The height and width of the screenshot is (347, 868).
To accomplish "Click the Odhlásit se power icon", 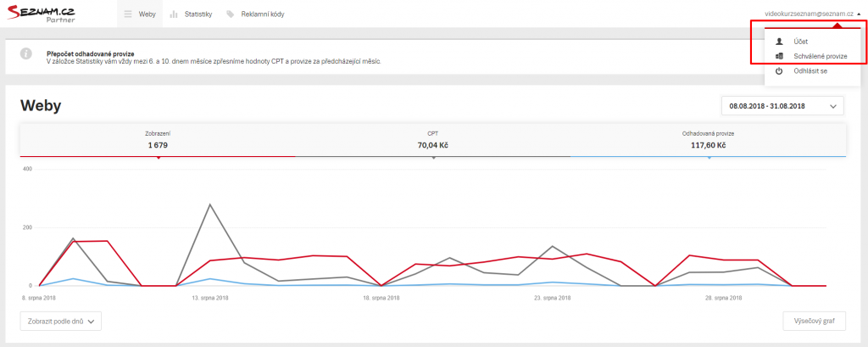I will pos(780,71).
